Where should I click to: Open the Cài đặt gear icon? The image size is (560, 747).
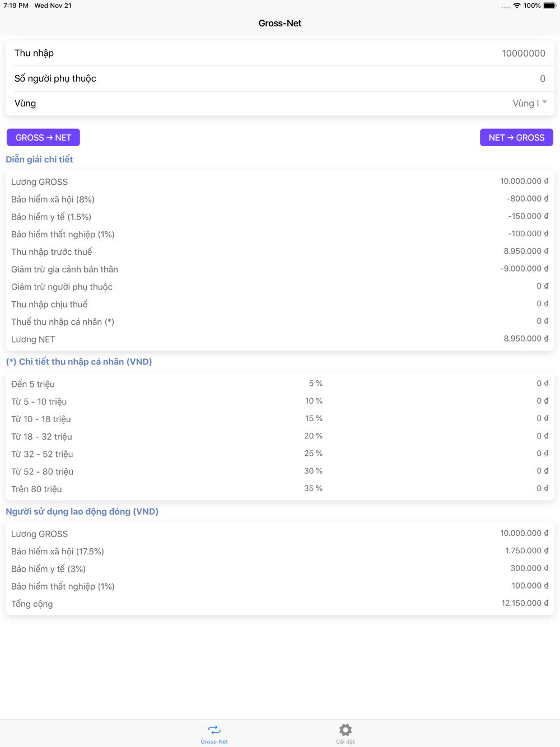(x=346, y=729)
